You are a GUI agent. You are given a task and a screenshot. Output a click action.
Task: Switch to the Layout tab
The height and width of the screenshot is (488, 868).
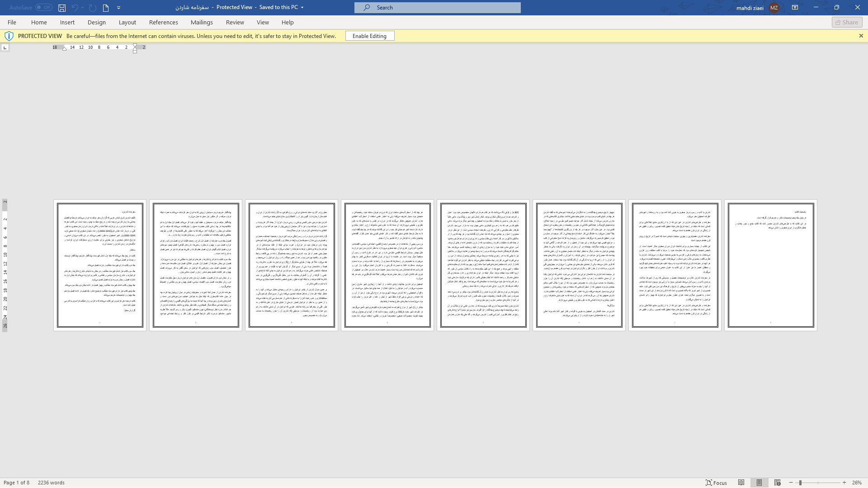click(x=127, y=22)
